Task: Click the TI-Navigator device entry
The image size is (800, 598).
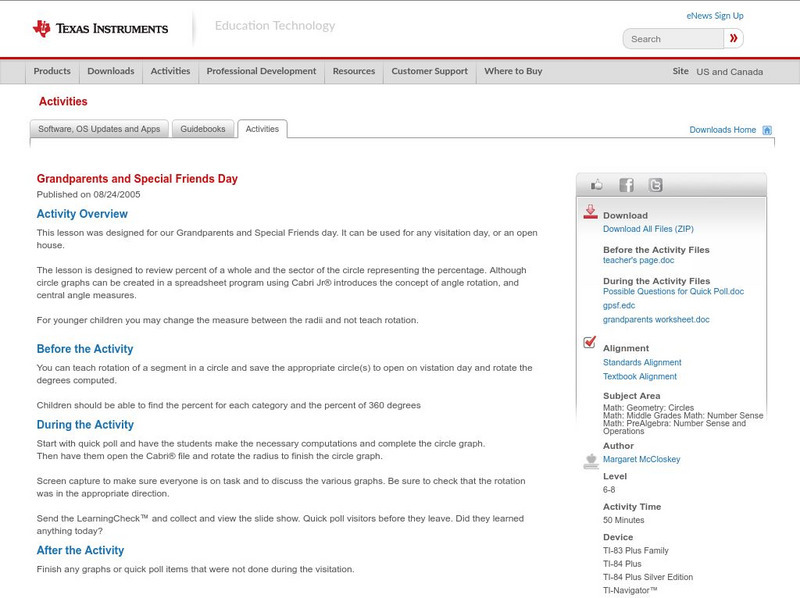Action: coord(630,590)
